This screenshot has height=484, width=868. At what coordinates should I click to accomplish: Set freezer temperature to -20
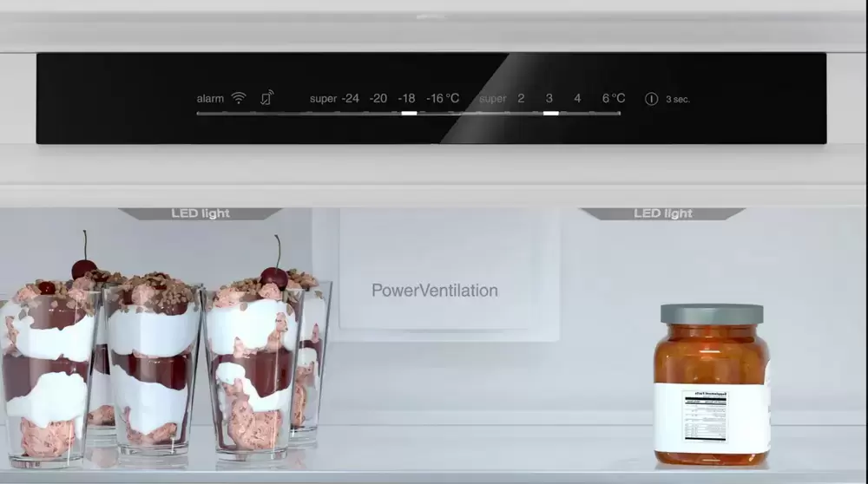[378, 99]
